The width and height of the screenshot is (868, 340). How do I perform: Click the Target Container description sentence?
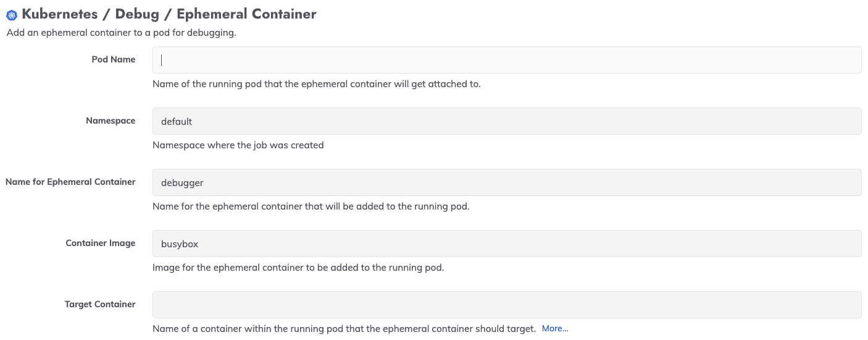pyautogui.click(x=344, y=329)
